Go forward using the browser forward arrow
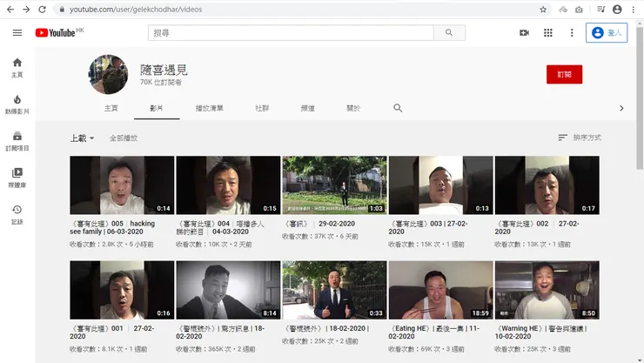This screenshot has height=363, width=644. tap(26, 9)
